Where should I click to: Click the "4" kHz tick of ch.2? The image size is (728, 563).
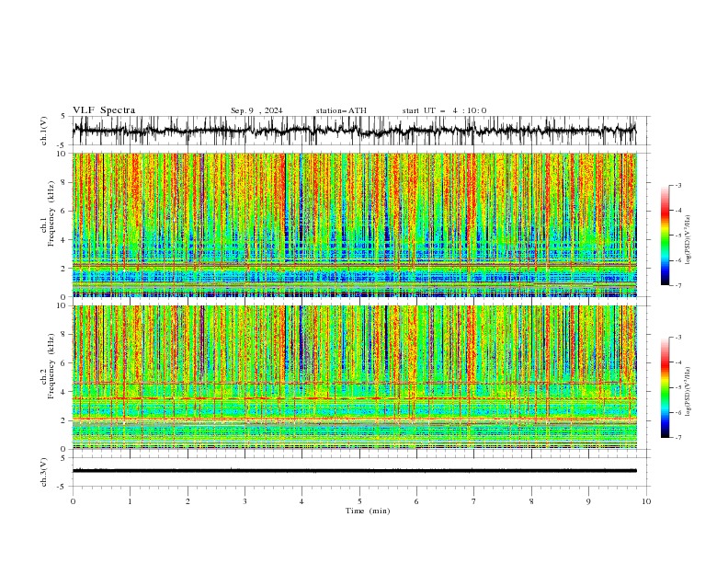coord(64,392)
